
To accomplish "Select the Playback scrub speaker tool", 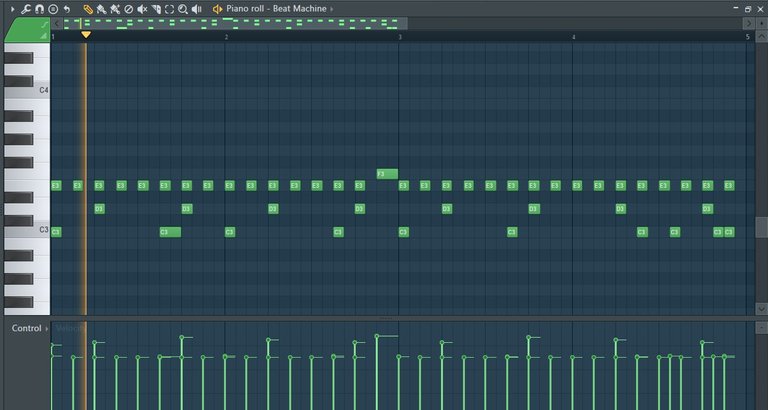I will (x=197, y=9).
